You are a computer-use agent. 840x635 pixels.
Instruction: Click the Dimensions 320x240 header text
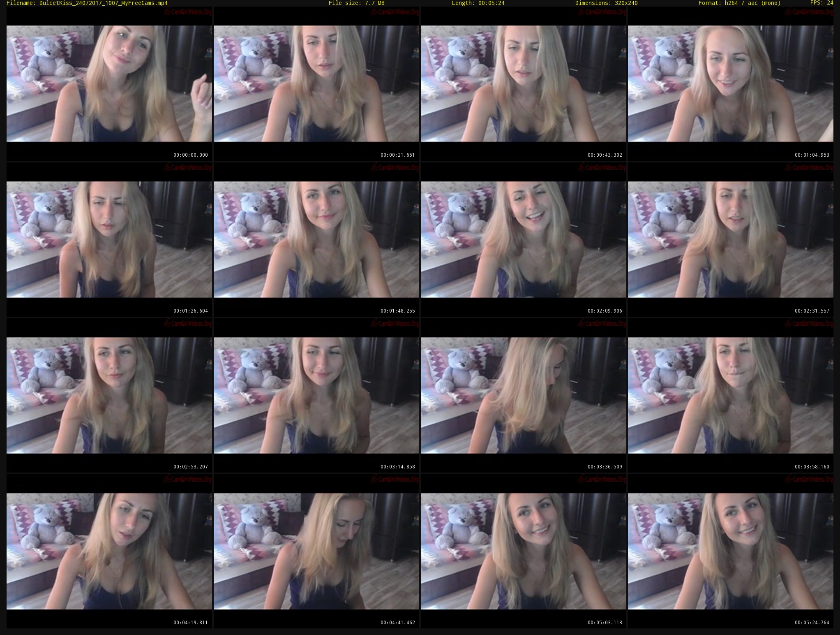pyautogui.click(x=606, y=3)
